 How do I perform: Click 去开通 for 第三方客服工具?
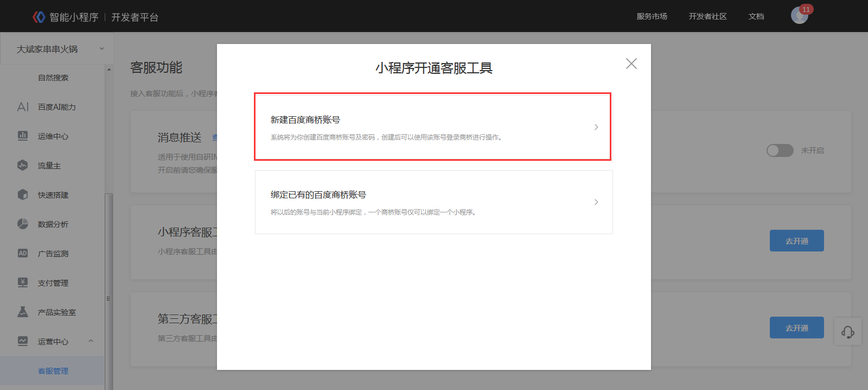(797, 328)
